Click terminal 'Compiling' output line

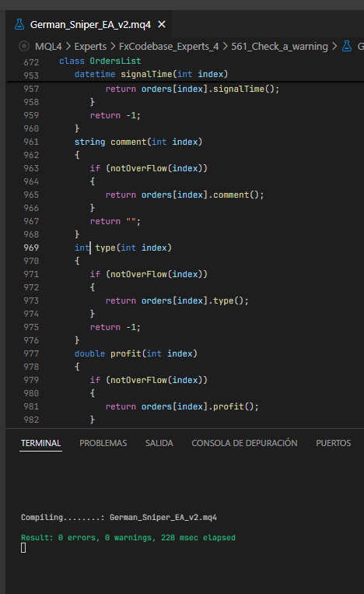(119, 518)
